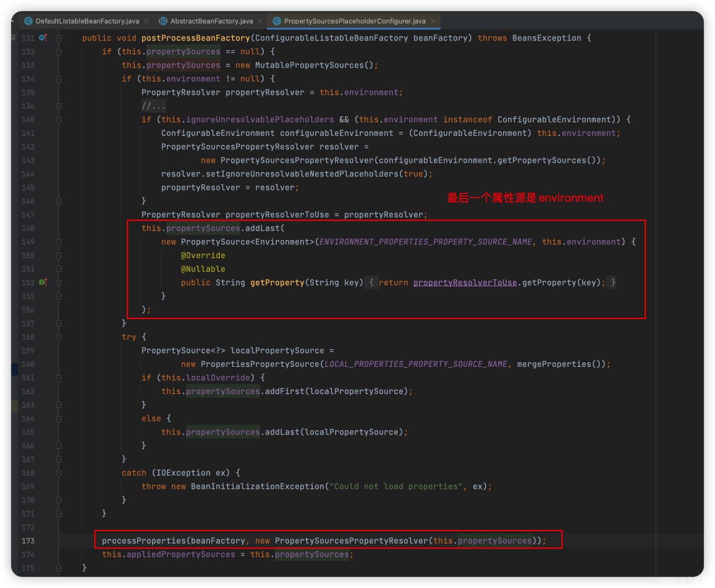The image size is (715, 588).
Task: Click the MutablePropertySources constructor call
Action: tap(309, 65)
